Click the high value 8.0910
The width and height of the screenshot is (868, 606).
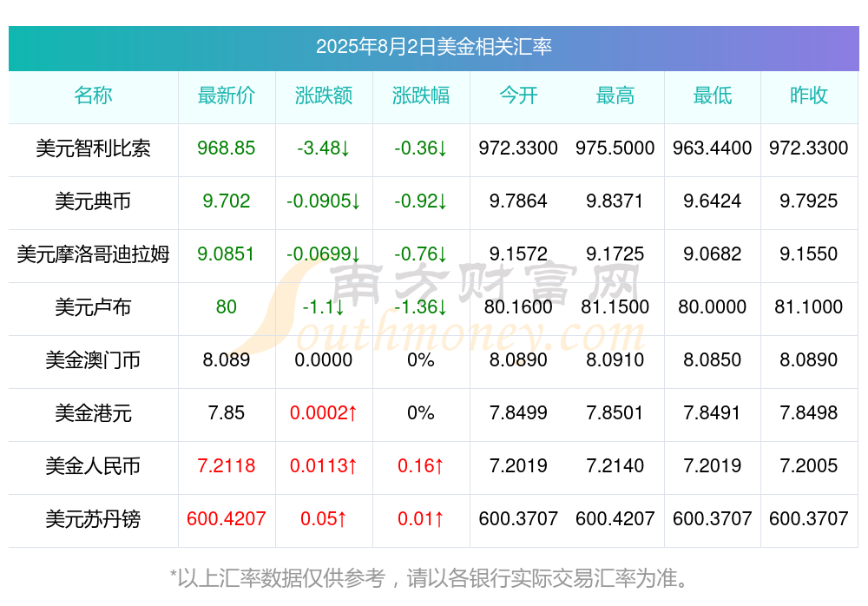615,359
